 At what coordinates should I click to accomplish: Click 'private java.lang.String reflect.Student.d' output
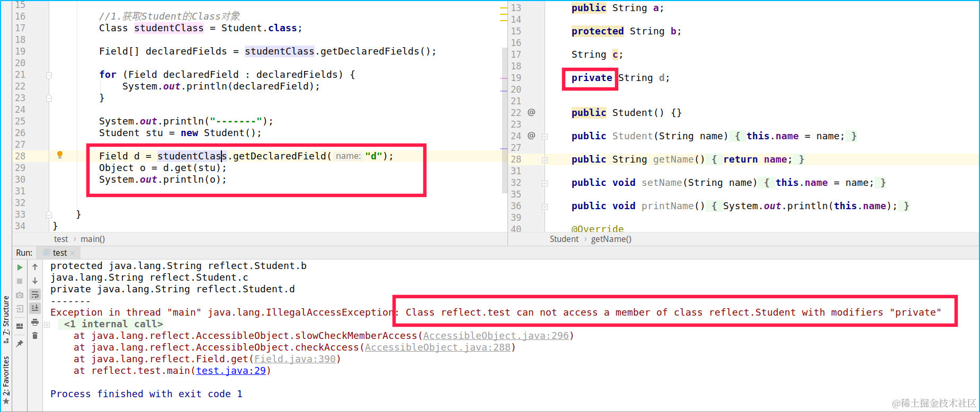173,289
